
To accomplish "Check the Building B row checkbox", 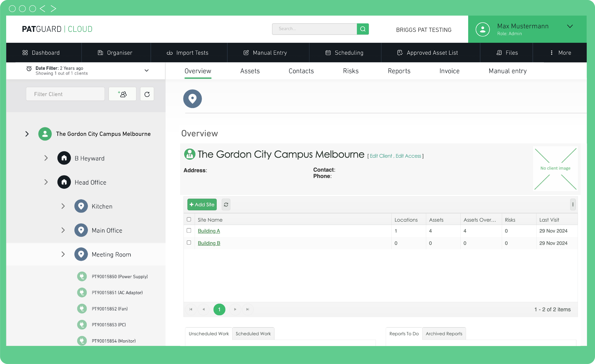I will click(x=189, y=243).
